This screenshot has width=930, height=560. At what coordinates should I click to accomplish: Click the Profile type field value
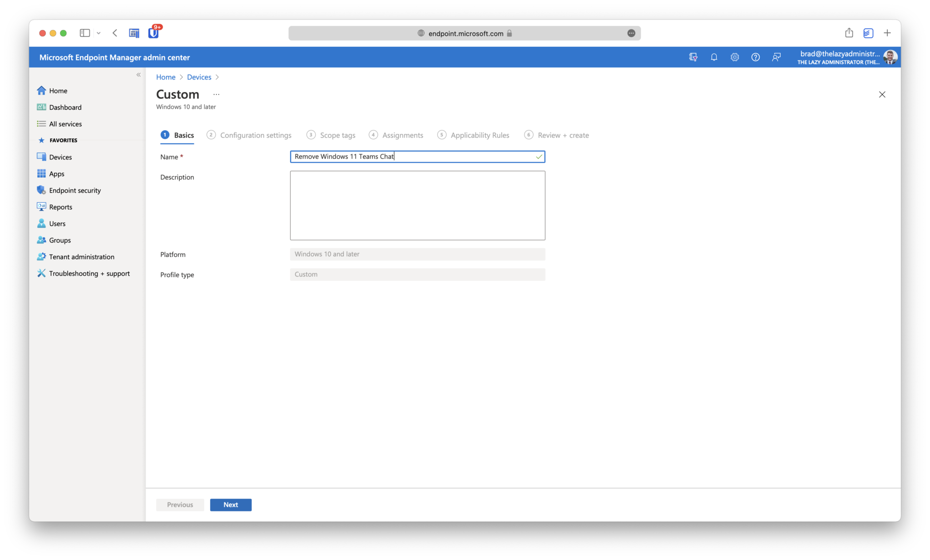point(417,274)
